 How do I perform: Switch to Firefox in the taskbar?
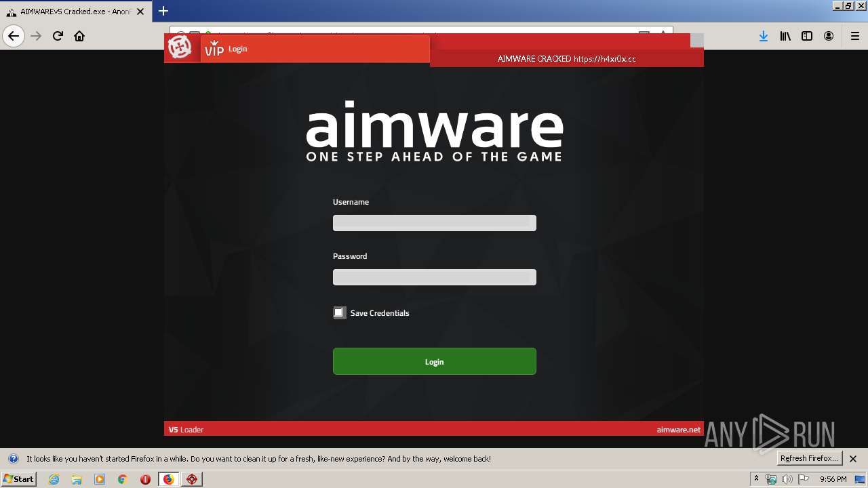tap(168, 479)
